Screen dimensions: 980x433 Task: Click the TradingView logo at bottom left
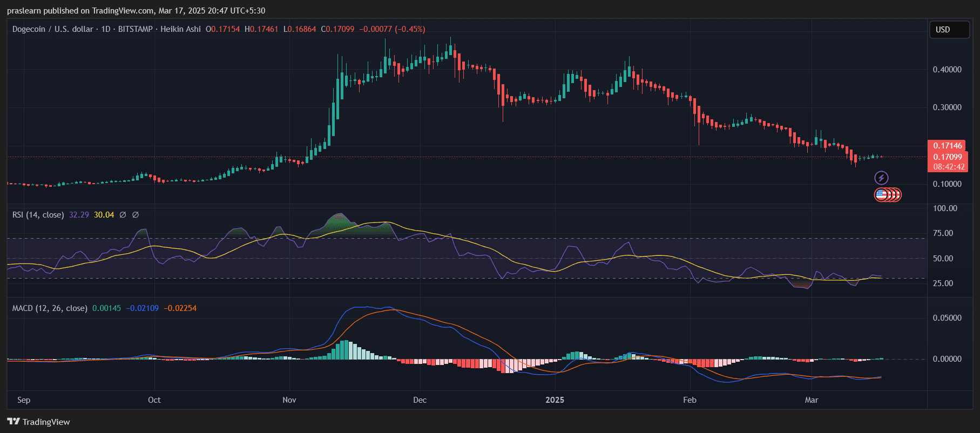(x=38, y=422)
